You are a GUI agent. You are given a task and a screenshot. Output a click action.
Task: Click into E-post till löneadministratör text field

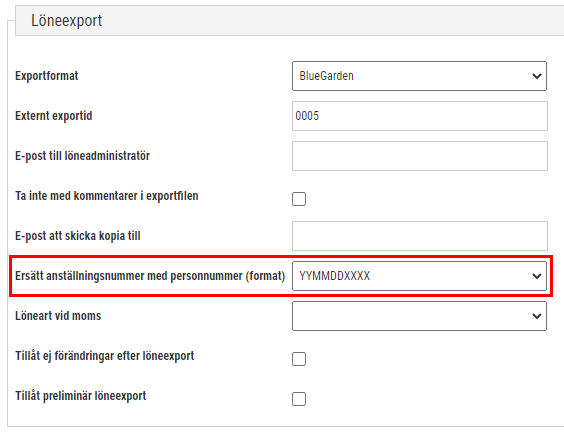(x=420, y=156)
